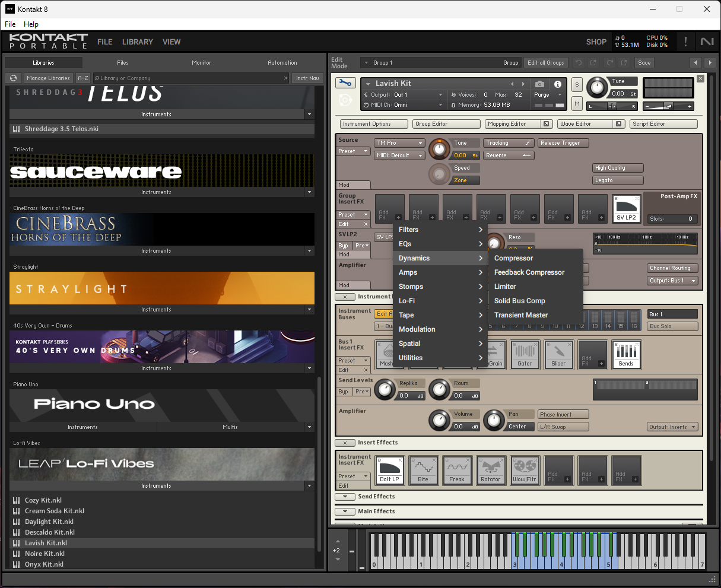Click the camera snapshot icon
The height and width of the screenshot is (588, 721).
pos(539,84)
